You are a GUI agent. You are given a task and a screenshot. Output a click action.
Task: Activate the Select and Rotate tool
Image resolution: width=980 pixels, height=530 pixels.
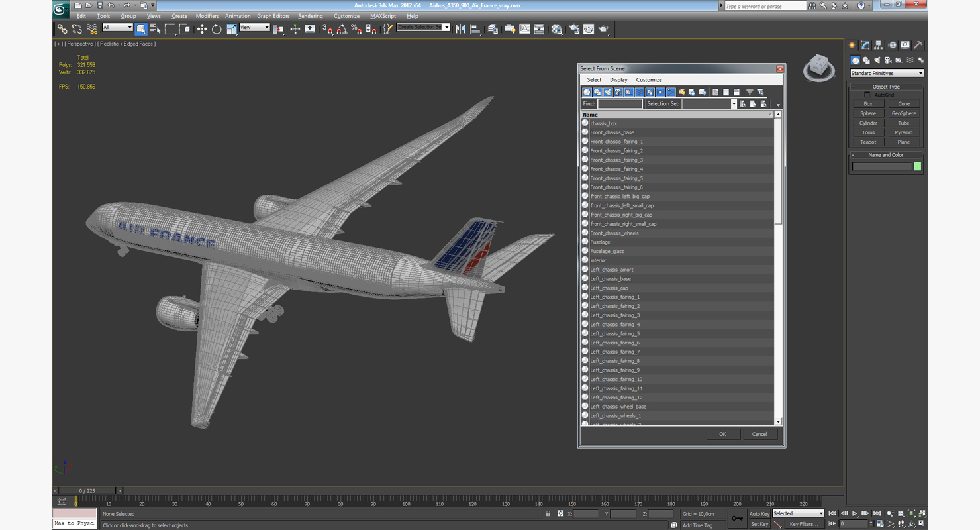point(217,28)
